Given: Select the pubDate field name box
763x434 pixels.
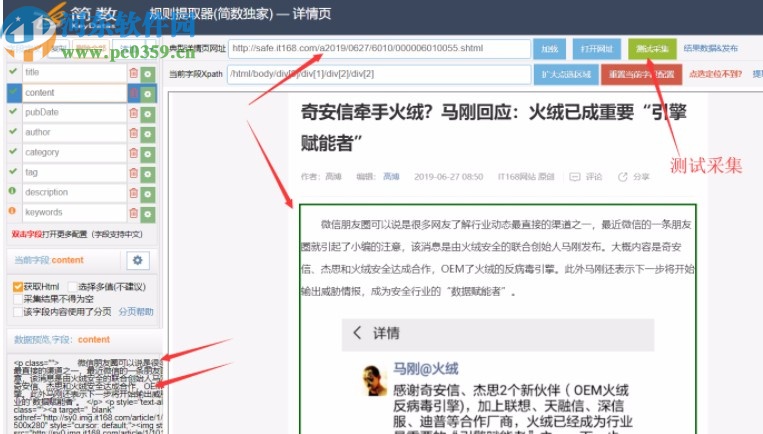Looking at the screenshot, I should point(74,112).
